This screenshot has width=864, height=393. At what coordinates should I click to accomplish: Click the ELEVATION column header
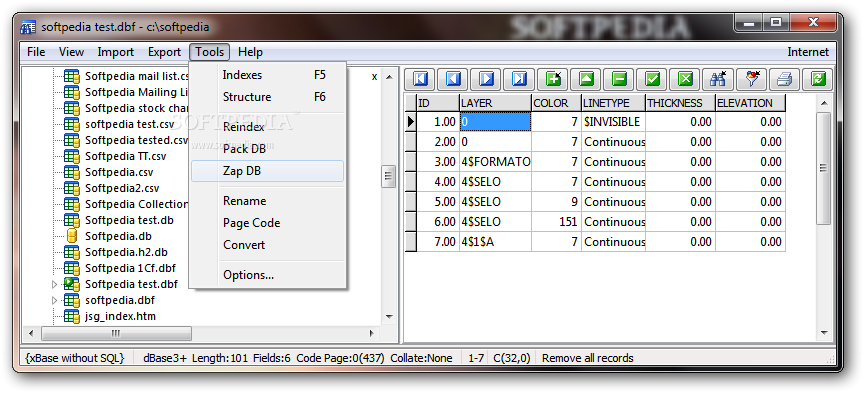coord(750,103)
